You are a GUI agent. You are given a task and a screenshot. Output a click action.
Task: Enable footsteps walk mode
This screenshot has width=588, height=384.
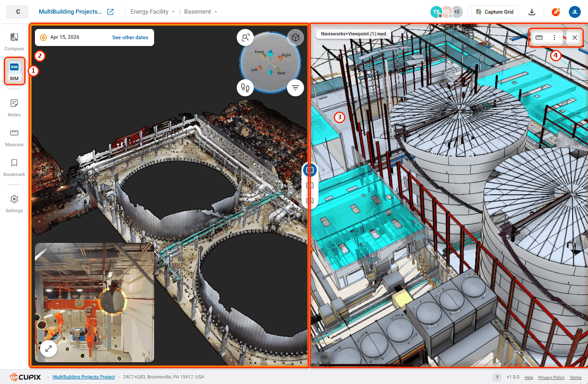pyautogui.click(x=245, y=88)
